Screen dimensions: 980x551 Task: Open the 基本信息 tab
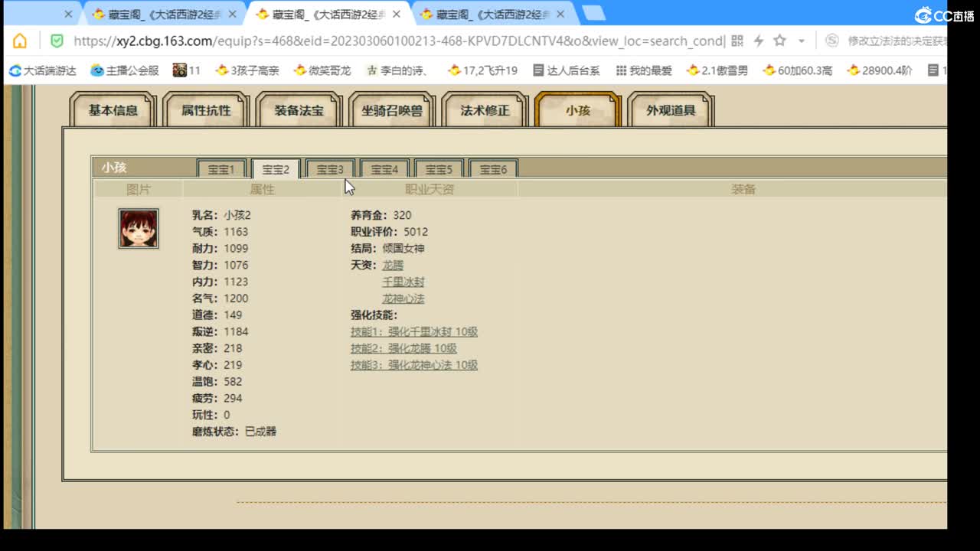(113, 110)
